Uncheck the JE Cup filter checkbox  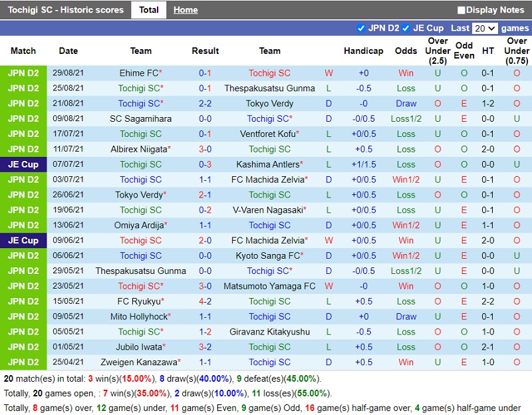pyautogui.click(x=406, y=28)
